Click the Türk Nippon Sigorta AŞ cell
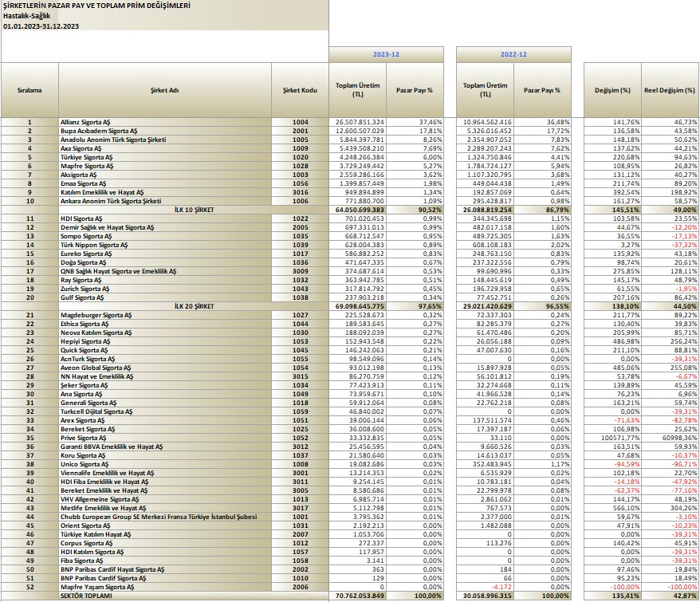This screenshot has height=602, width=700. (165, 245)
